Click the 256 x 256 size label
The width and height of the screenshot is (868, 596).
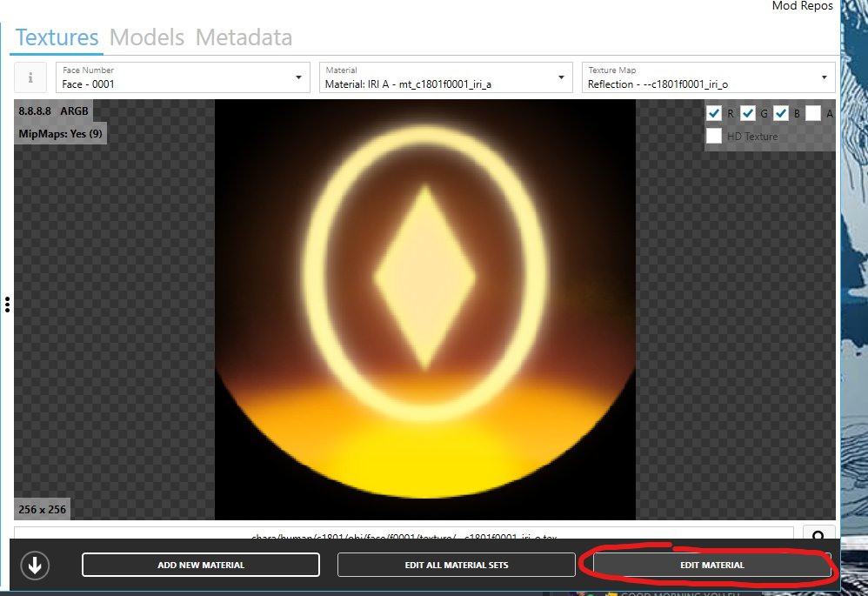pyautogui.click(x=42, y=510)
